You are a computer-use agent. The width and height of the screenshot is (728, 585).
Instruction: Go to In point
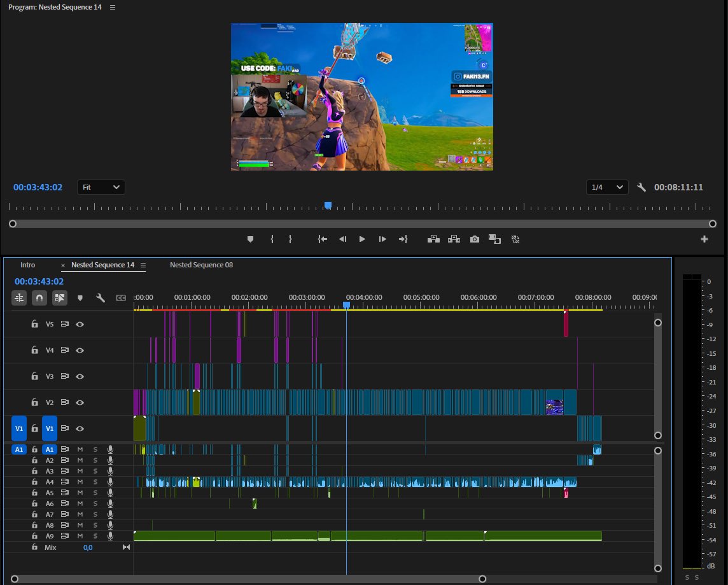click(x=322, y=239)
